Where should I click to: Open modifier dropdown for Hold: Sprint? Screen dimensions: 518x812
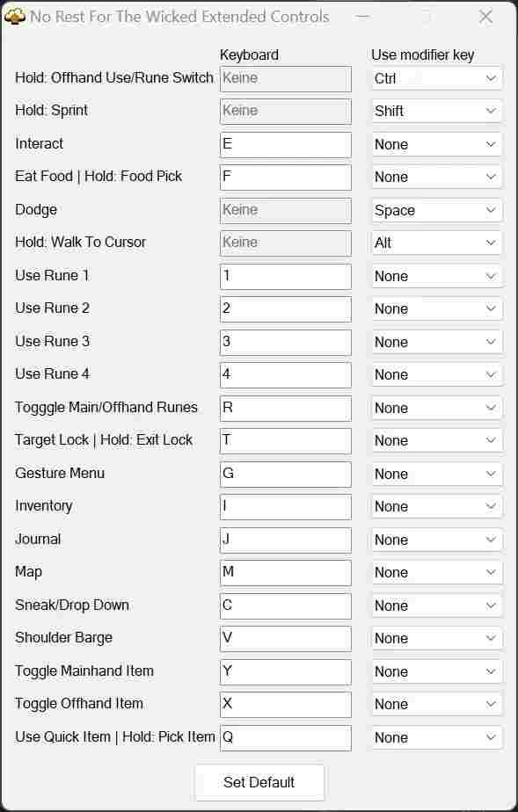(x=437, y=111)
